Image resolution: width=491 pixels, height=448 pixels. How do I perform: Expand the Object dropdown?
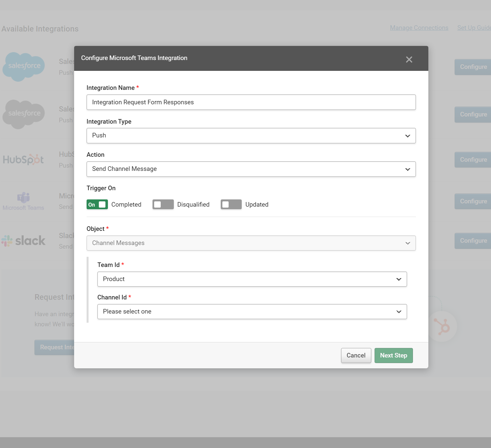[x=251, y=243]
